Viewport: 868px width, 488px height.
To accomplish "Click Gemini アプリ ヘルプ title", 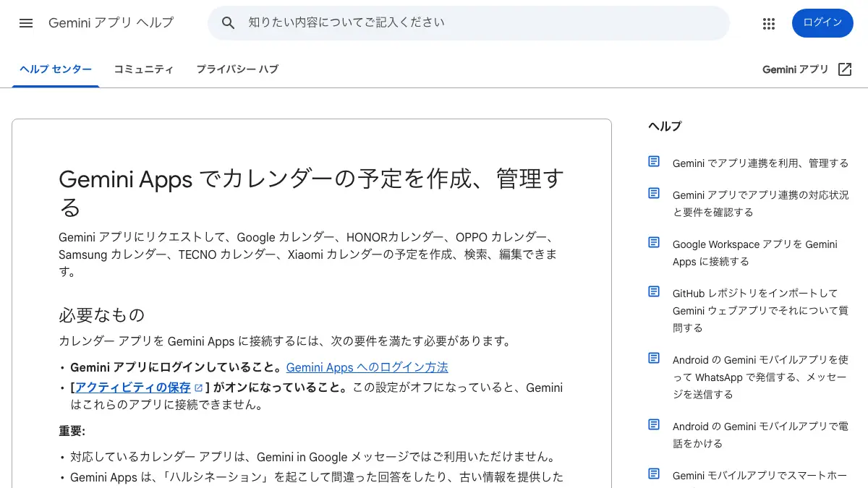I will [111, 22].
